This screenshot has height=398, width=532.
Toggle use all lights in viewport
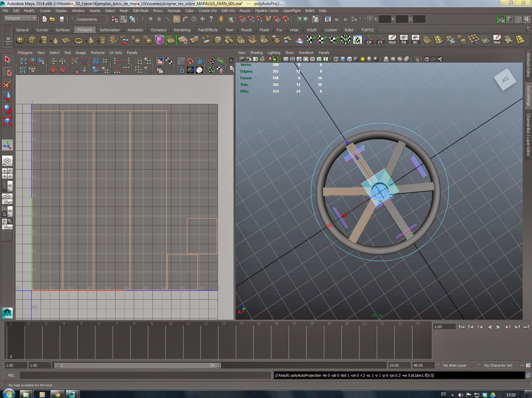click(363, 59)
